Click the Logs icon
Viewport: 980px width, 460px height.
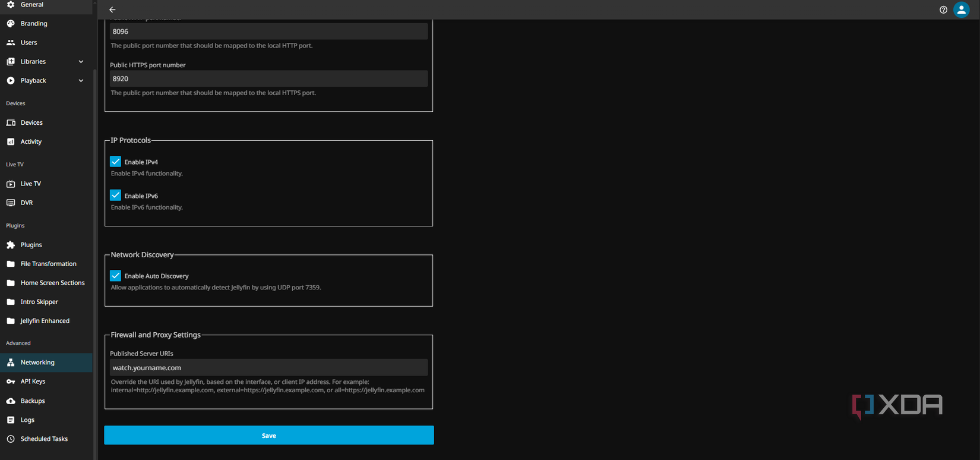(x=11, y=420)
